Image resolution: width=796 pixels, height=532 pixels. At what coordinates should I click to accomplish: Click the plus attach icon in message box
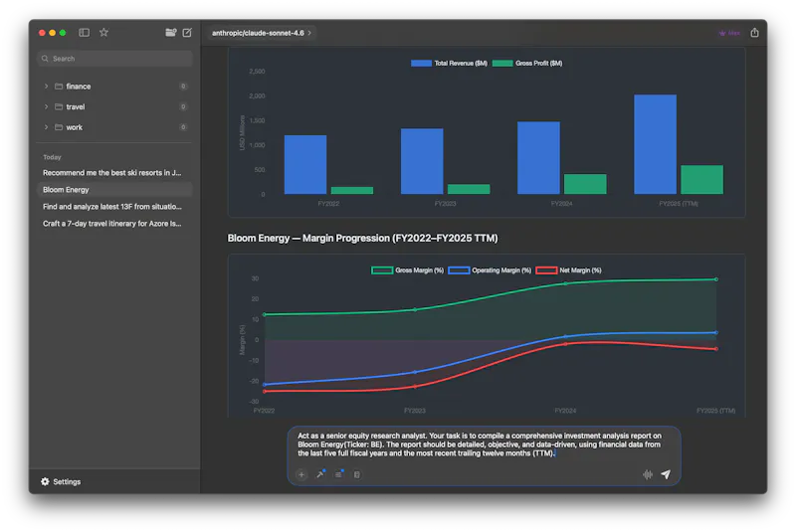click(301, 474)
